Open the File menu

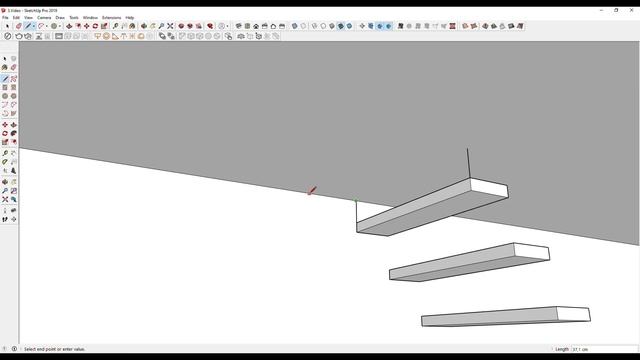[5, 18]
